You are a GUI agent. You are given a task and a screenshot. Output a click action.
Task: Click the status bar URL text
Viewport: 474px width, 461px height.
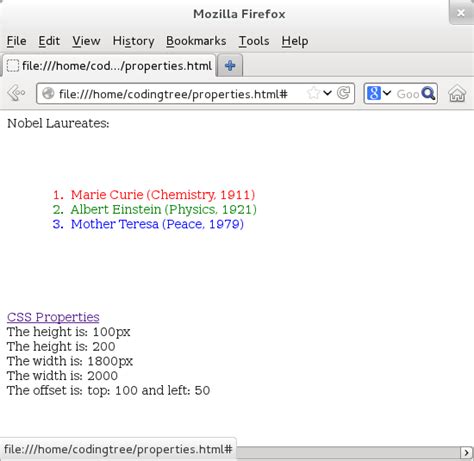[x=118, y=449]
